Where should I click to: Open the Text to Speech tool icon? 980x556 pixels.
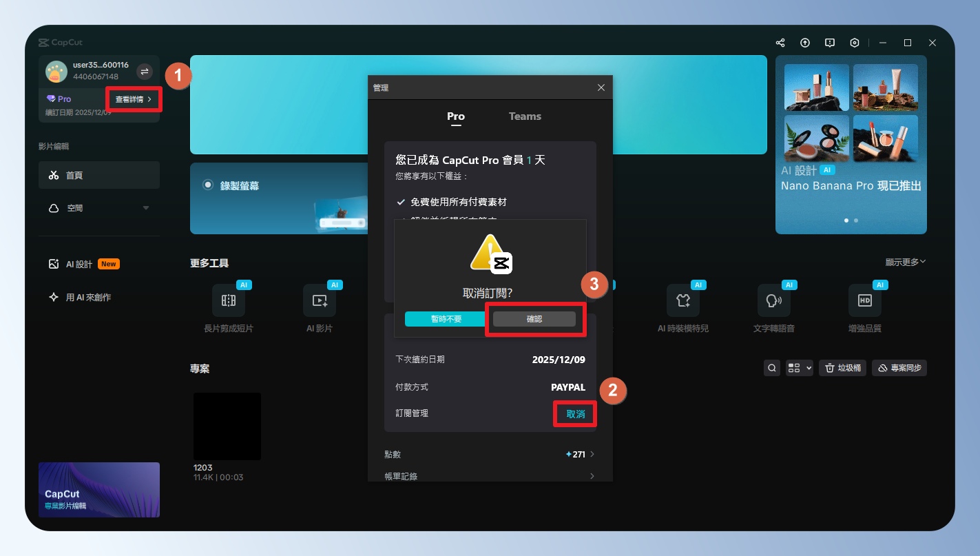(x=773, y=300)
